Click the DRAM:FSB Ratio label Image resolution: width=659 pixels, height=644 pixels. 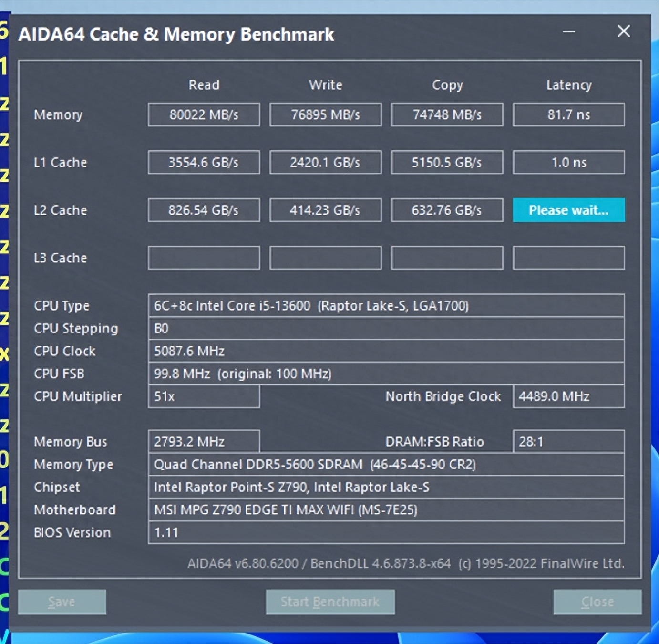[434, 442]
